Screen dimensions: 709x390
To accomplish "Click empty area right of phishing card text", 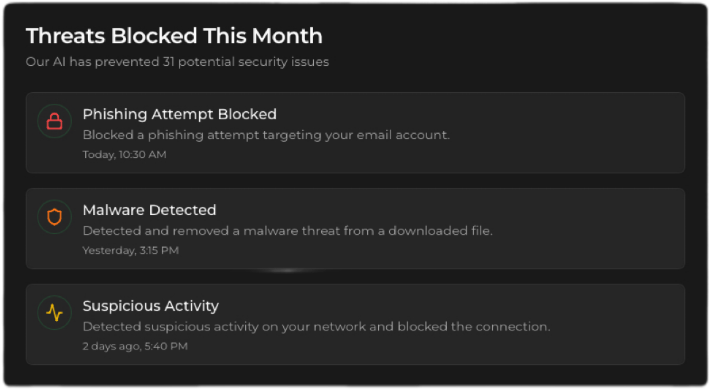I will [565, 133].
